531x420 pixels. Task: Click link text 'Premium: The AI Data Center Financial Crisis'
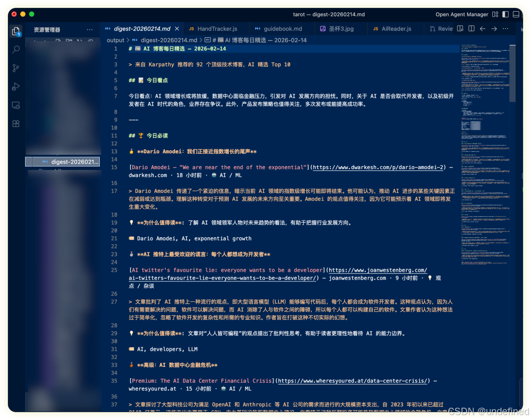(202, 381)
